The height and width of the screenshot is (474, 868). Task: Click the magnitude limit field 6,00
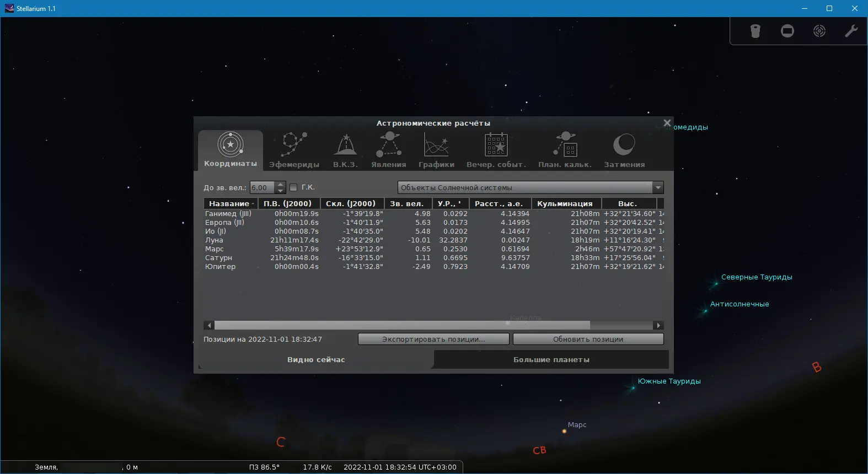click(x=262, y=187)
